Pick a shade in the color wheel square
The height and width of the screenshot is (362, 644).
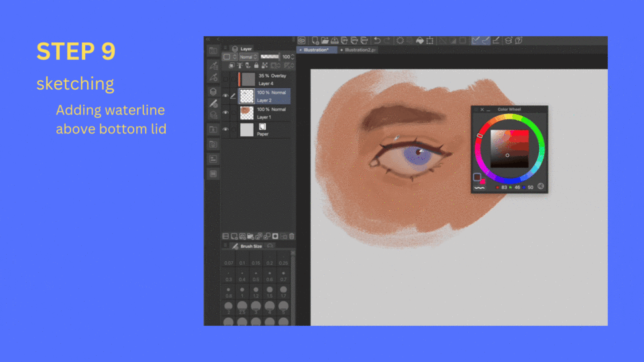[509, 149]
